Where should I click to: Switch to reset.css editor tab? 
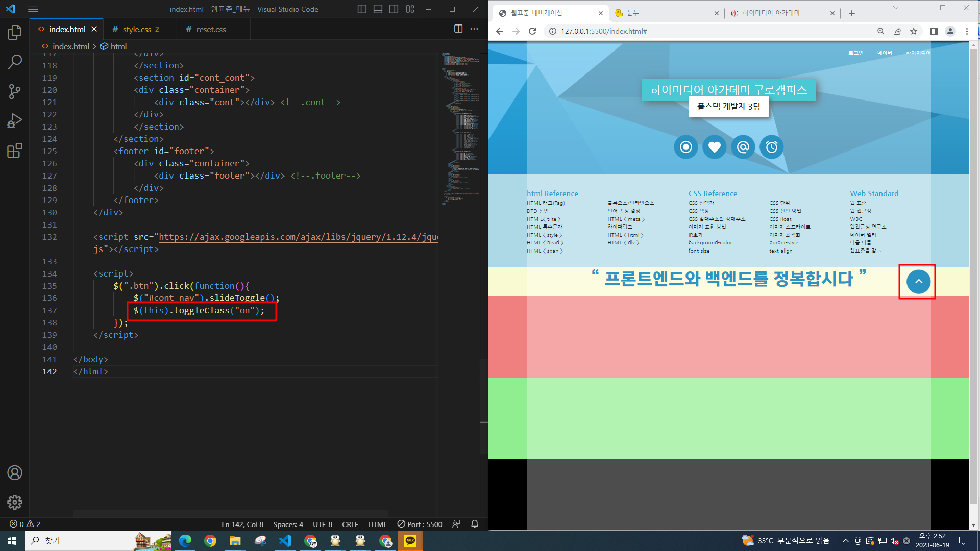click(x=211, y=30)
